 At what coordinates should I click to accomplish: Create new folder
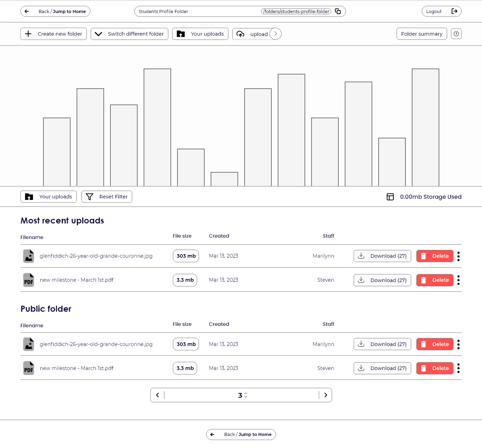coord(54,34)
